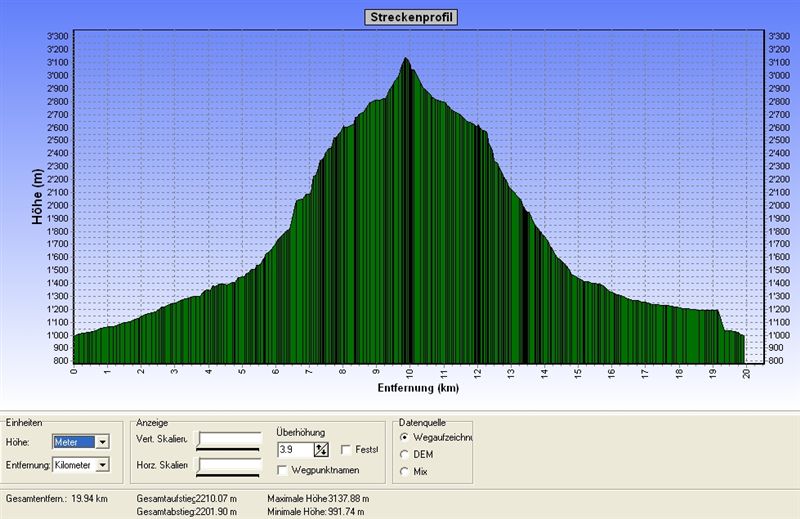Viewport: 800px width, 519px height.
Task: Click the Überhöhung stepper icon
Action: click(x=321, y=450)
